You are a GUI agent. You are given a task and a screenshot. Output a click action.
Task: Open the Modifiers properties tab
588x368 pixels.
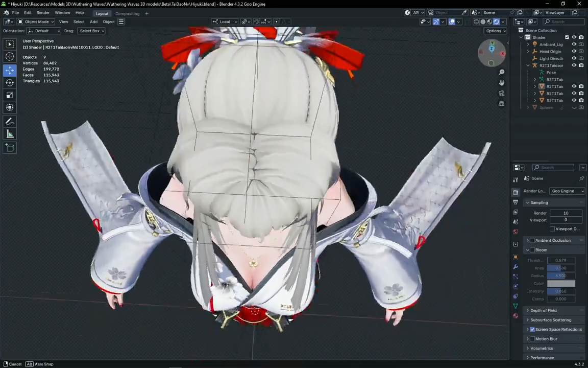(x=516, y=267)
